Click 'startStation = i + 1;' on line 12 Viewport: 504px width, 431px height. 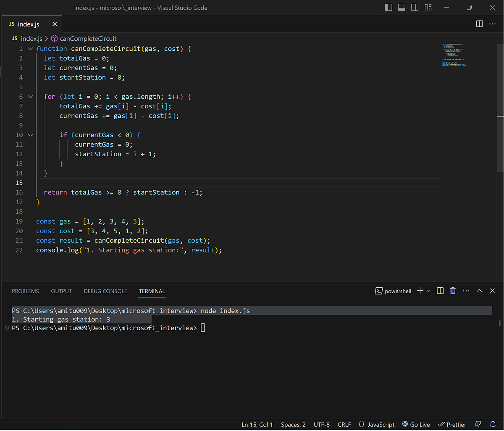[x=115, y=154]
